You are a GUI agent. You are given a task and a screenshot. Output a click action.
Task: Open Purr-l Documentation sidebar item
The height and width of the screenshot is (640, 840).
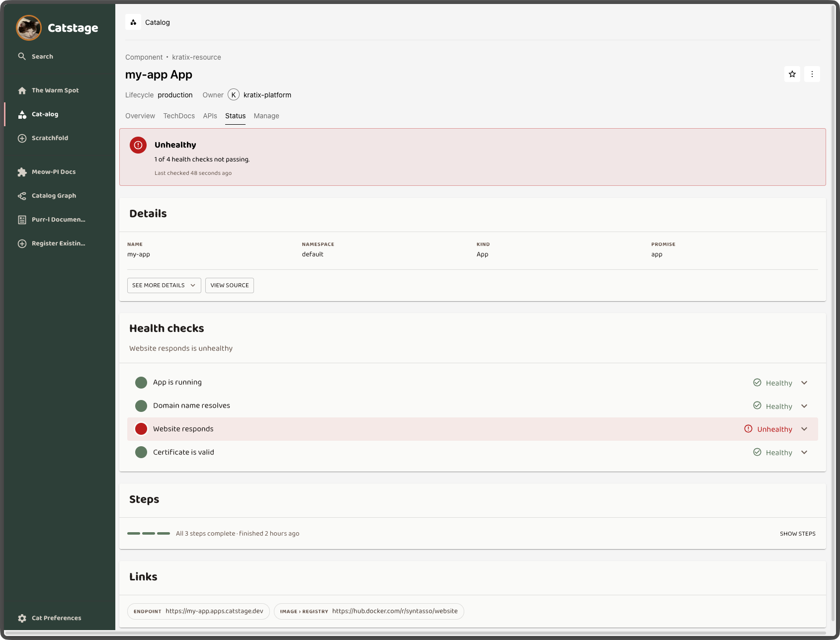(x=52, y=220)
